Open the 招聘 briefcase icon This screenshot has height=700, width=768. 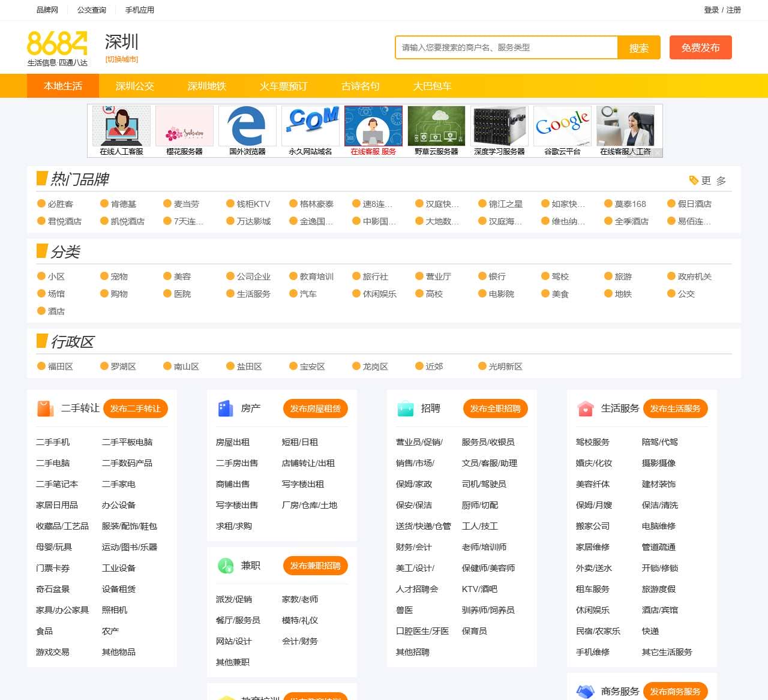coord(406,408)
